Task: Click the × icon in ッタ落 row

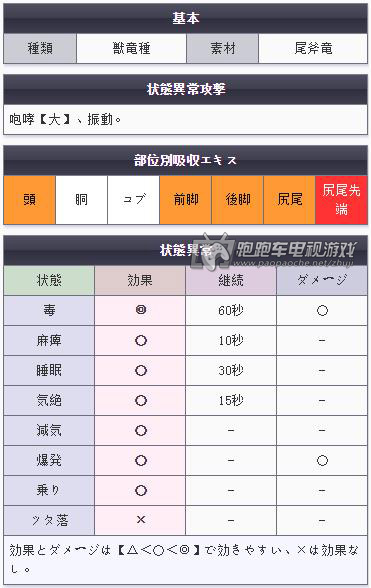Action: click(141, 520)
